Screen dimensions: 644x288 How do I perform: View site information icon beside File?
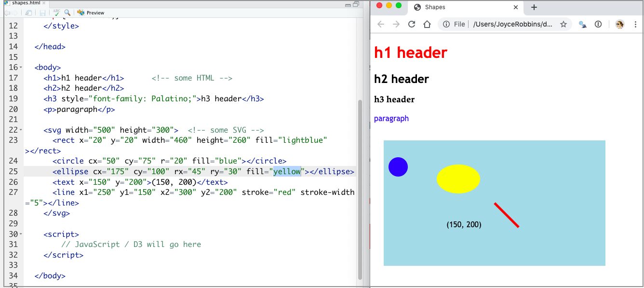446,24
